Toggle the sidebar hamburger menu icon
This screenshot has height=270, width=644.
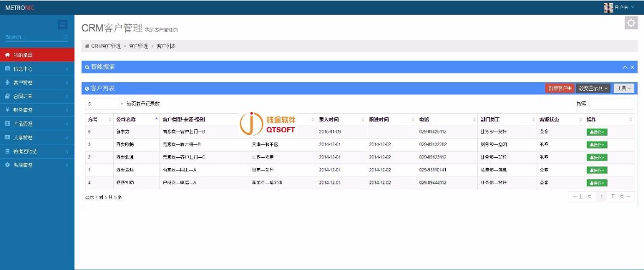click(x=63, y=25)
